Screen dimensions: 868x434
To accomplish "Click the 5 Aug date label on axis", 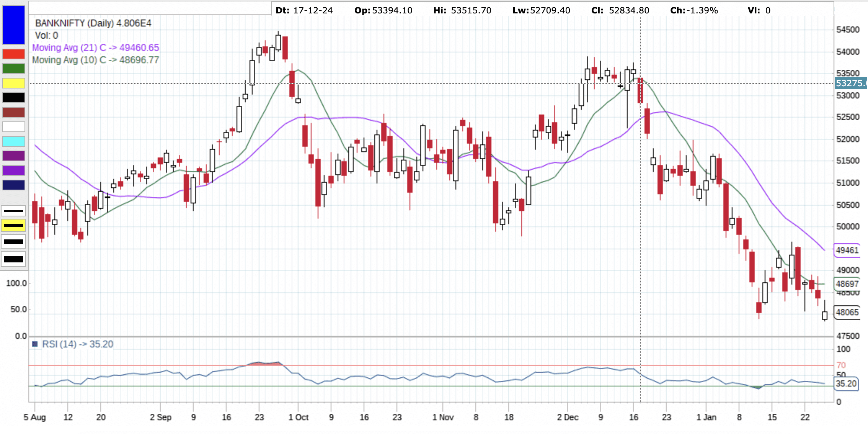I will [x=35, y=417].
